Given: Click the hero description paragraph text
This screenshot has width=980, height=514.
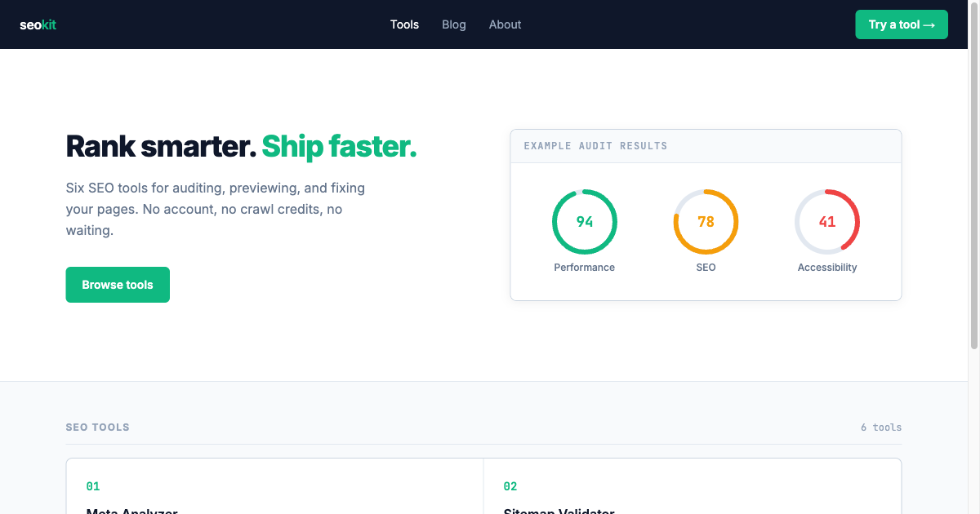Looking at the screenshot, I should 216,209.
